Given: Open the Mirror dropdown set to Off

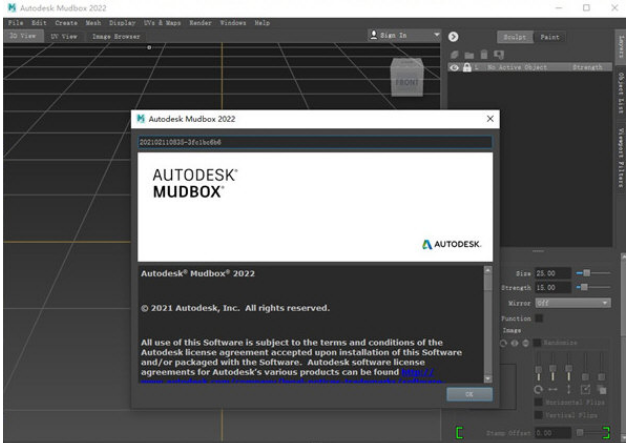Looking at the screenshot, I should (573, 303).
